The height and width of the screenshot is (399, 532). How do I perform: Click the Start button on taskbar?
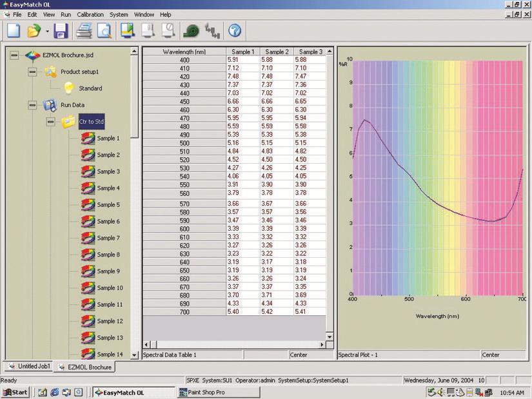15,392
